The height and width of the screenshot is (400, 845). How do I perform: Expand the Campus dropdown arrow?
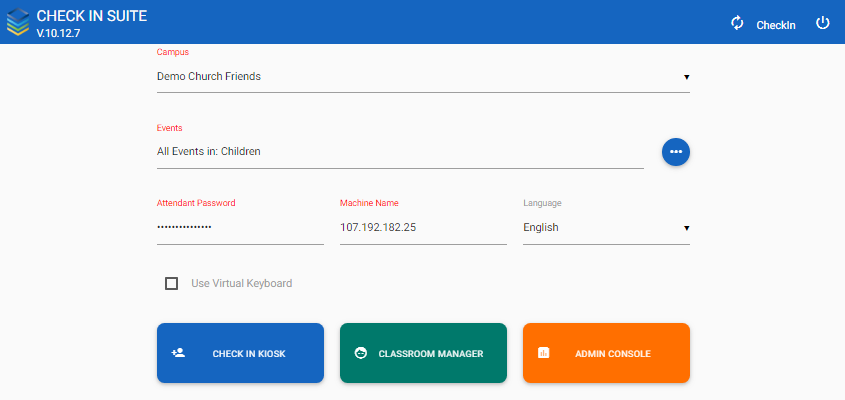(x=687, y=77)
